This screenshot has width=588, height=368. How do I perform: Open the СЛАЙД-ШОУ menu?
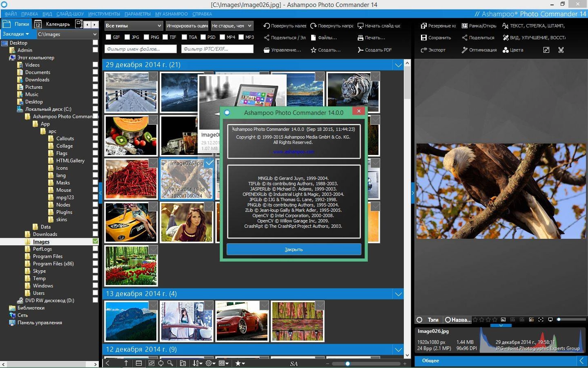pos(70,14)
